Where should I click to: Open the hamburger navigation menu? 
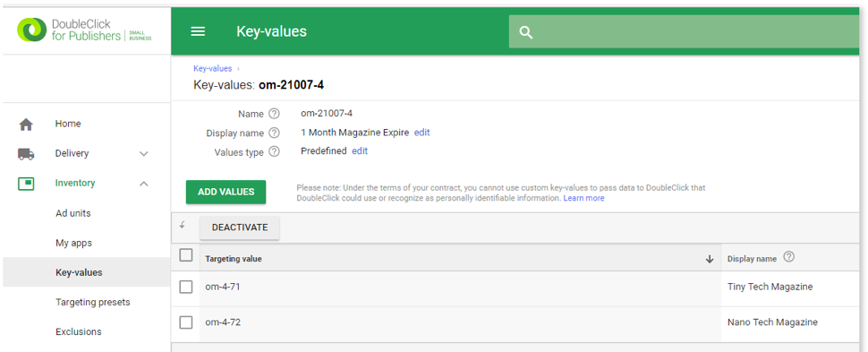point(198,31)
